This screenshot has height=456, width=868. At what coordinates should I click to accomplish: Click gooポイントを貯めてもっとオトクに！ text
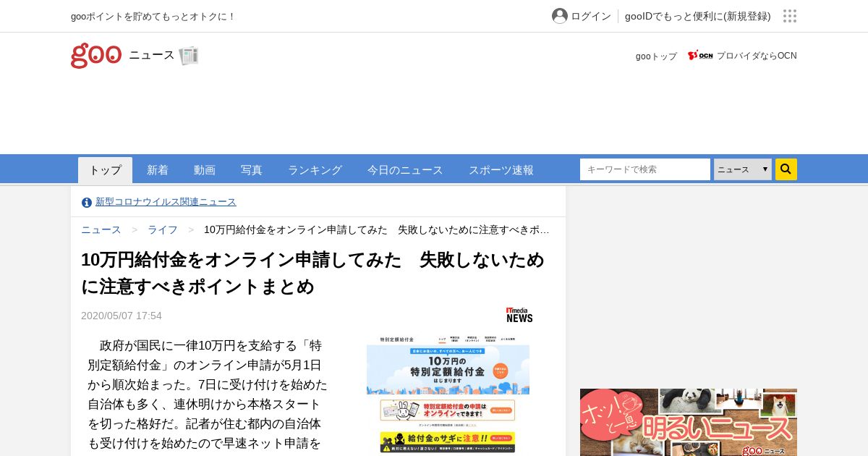pyautogui.click(x=153, y=16)
